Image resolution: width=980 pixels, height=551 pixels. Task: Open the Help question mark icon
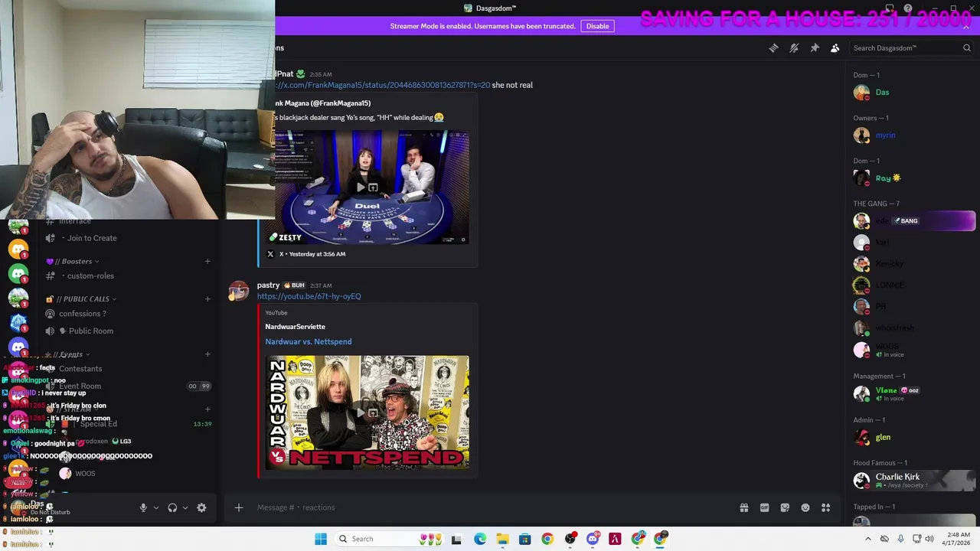[908, 8]
